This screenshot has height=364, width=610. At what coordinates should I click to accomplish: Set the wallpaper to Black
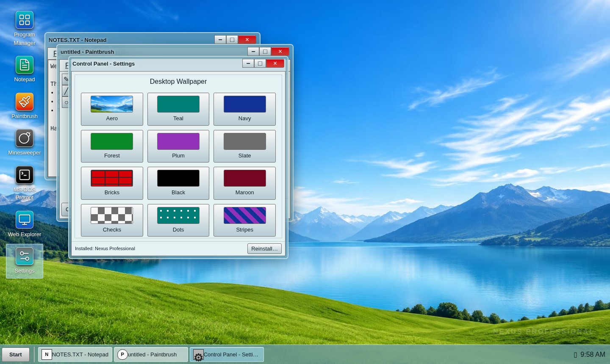[178, 183]
